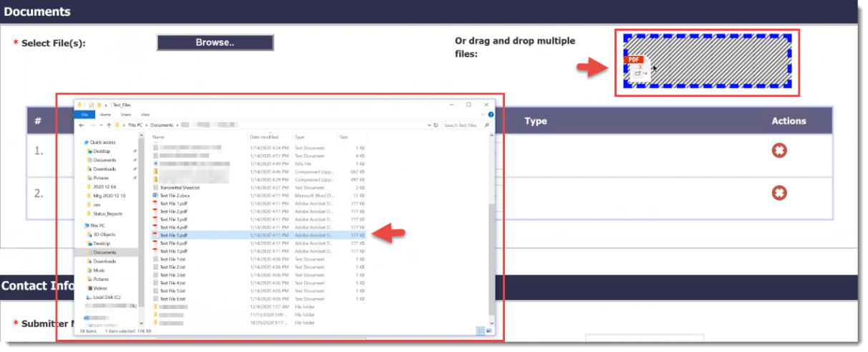
Task: Select Downloads under Quick access
Action: coord(105,168)
